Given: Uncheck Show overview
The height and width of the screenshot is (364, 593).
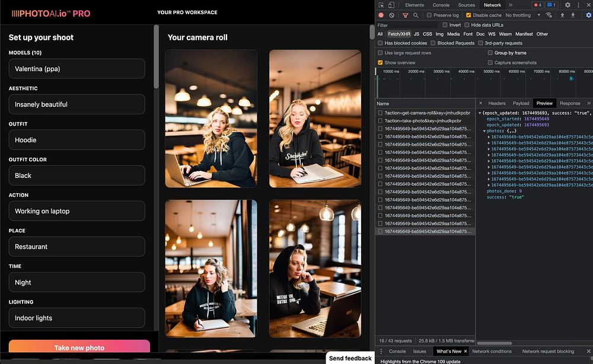Looking at the screenshot, I should pos(381,63).
